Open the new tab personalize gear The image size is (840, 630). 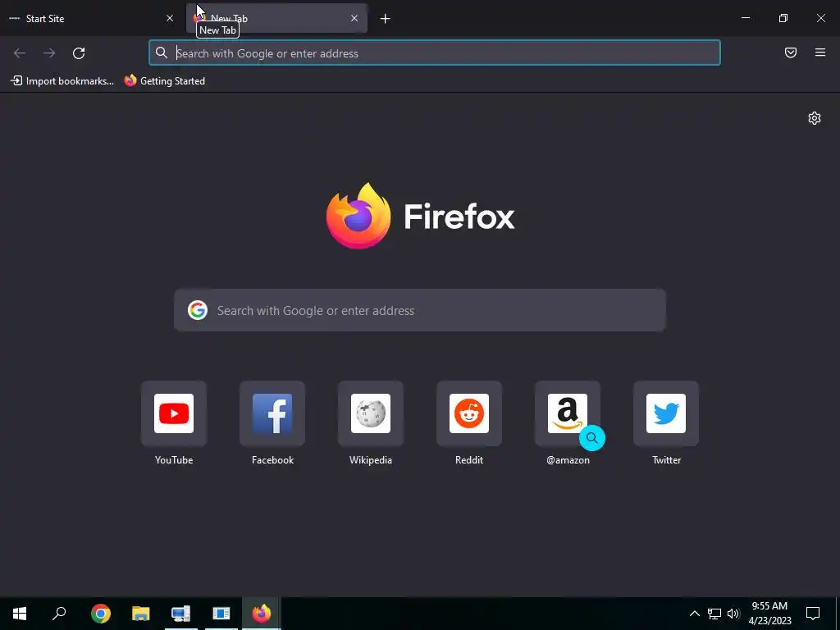pyautogui.click(x=815, y=118)
